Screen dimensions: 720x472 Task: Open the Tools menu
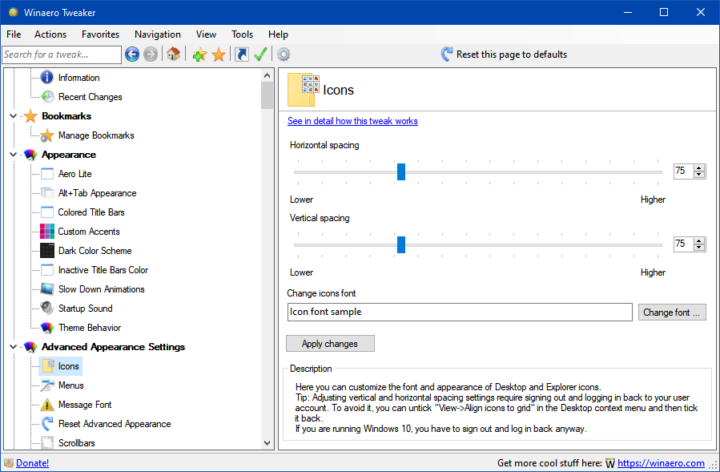click(x=242, y=34)
